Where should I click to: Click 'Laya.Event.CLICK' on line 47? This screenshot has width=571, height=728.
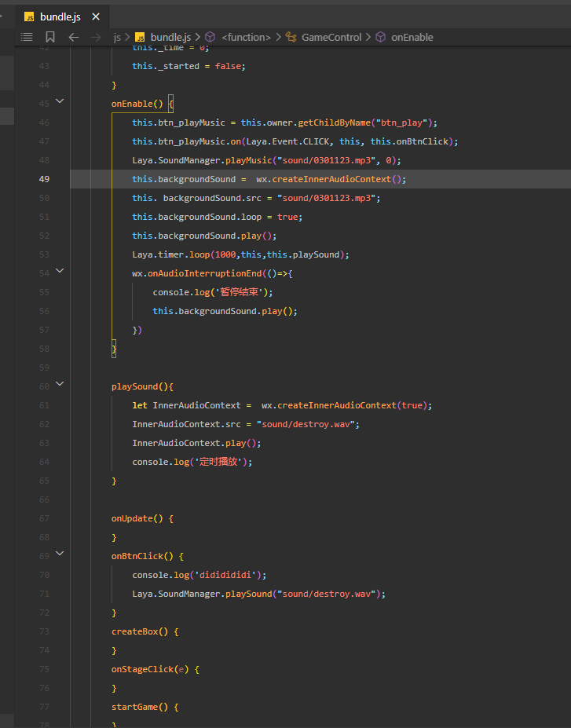287,141
